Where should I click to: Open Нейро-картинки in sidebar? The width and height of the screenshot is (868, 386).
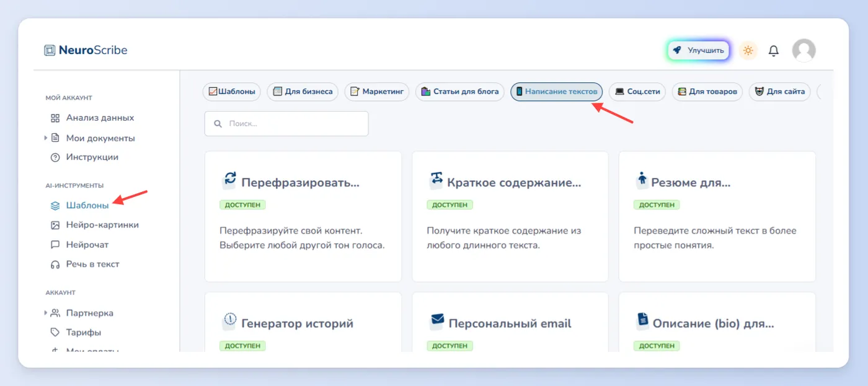pyautogui.click(x=102, y=225)
